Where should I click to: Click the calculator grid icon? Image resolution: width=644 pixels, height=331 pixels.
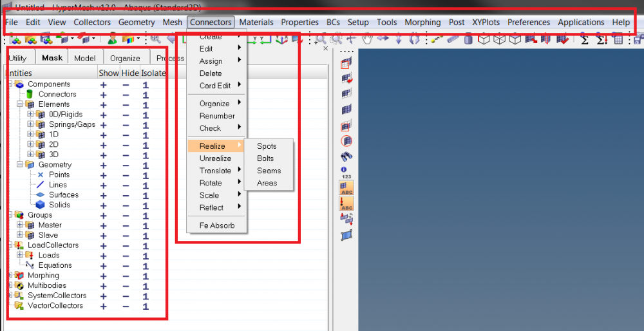point(618,39)
